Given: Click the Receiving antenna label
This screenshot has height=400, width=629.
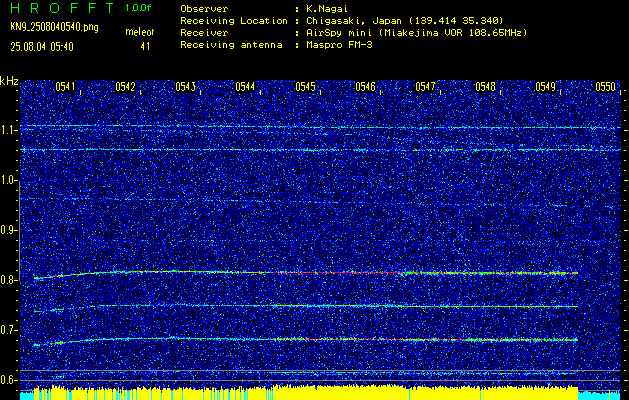Looking at the screenshot, I should (x=231, y=45).
